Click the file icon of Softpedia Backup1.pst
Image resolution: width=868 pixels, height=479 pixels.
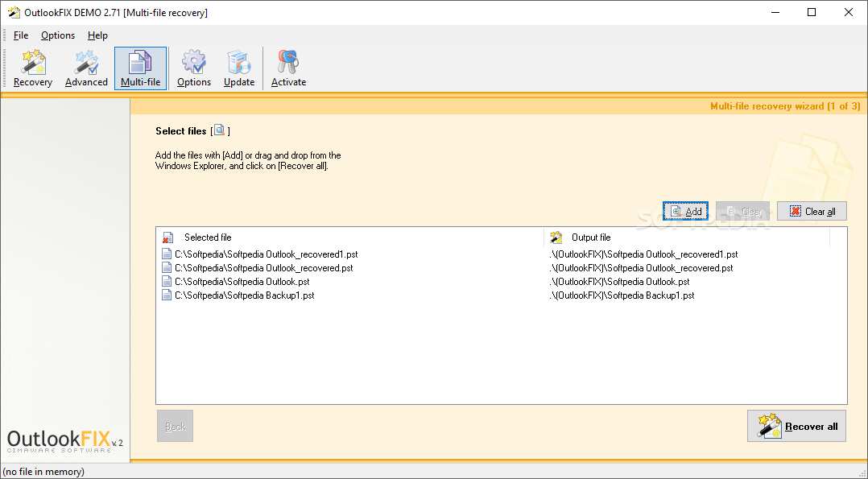coord(167,295)
